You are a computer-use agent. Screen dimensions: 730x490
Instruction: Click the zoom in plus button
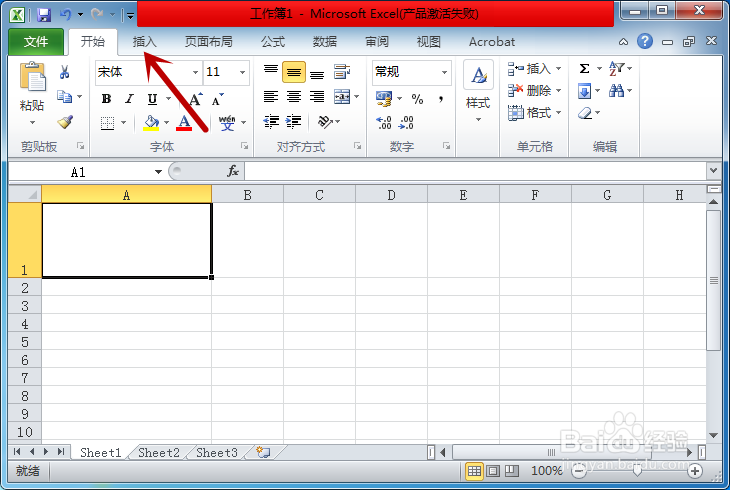[695, 471]
